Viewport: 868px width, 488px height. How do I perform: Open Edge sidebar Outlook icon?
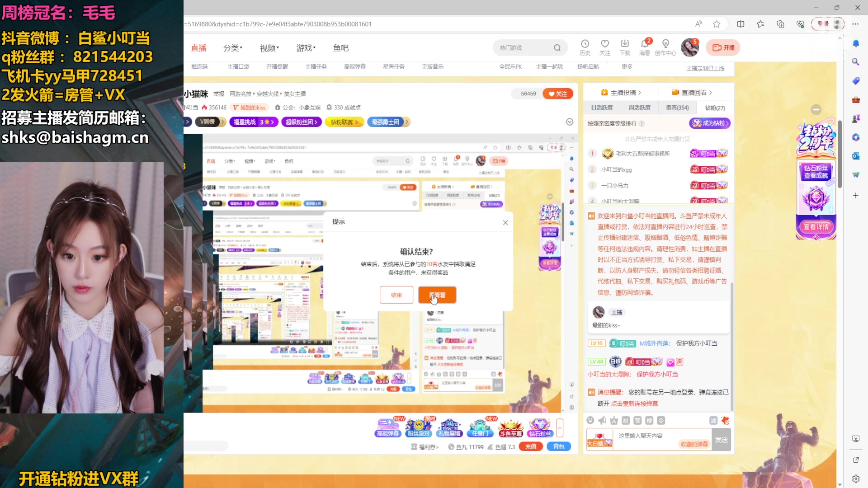(856, 156)
